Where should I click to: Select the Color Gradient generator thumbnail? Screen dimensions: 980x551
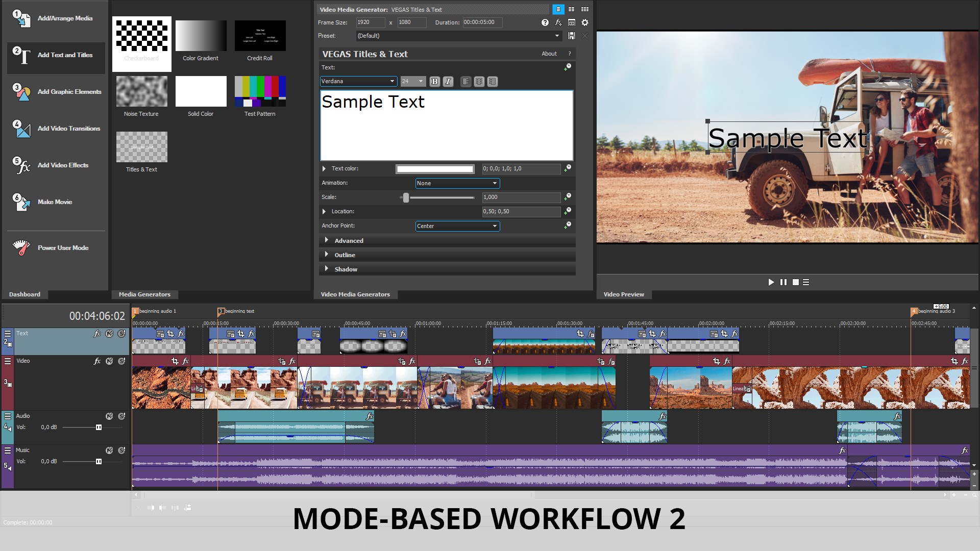click(x=201, y=36)
